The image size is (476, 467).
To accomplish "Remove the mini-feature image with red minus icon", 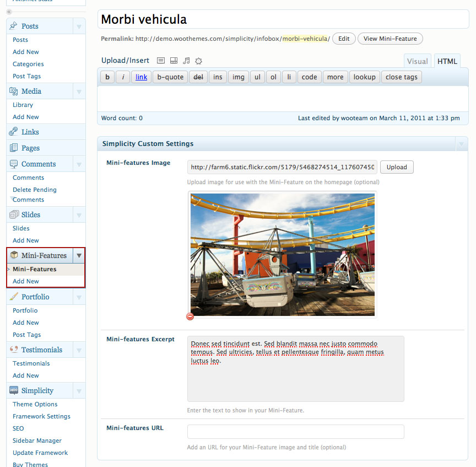I will click(190, 316).
